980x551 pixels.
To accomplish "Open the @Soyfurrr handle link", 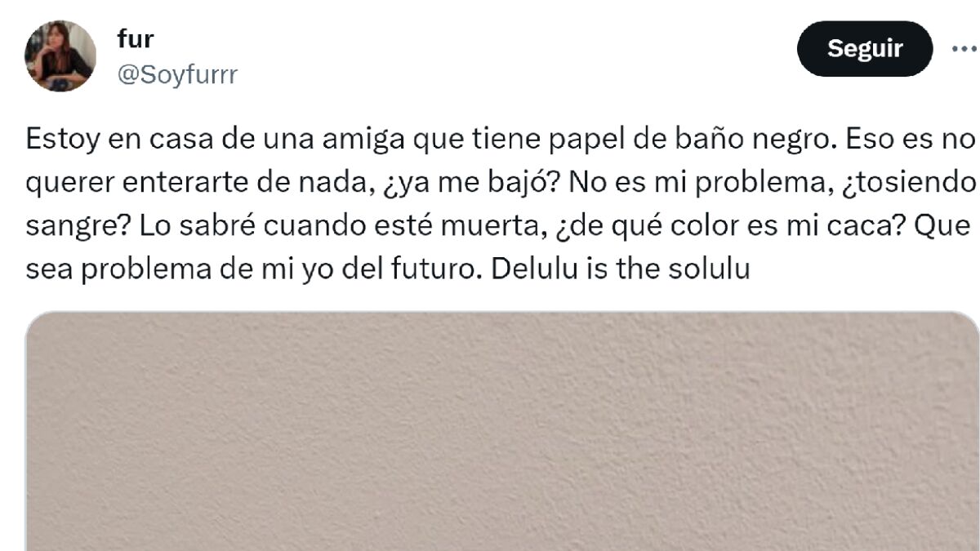I will (x=177, y=75).
